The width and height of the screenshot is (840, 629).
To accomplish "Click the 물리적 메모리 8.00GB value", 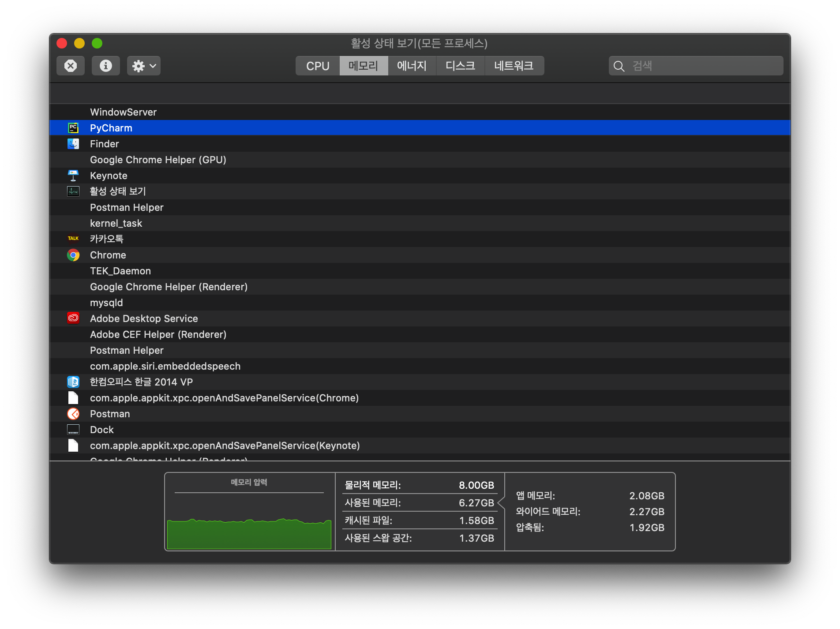I will coord(476,485).
